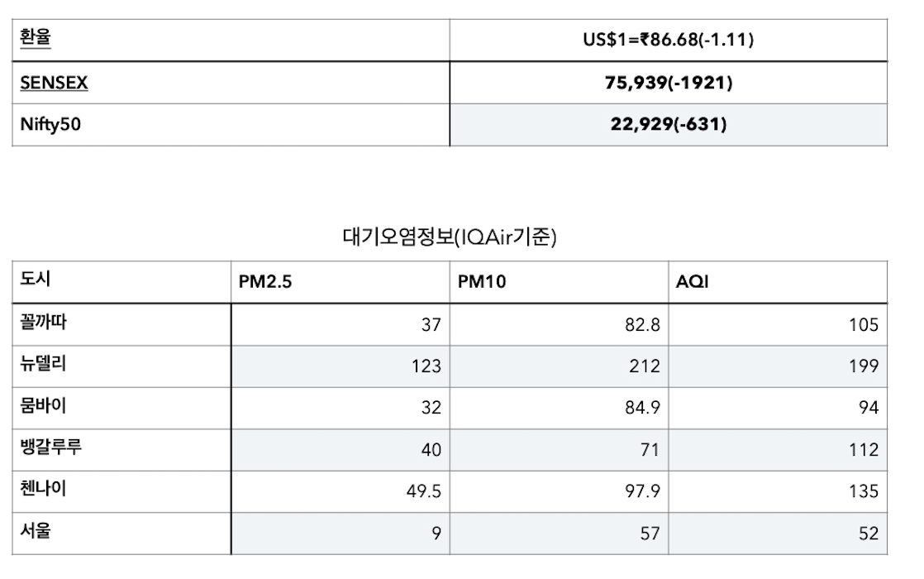The height and width of the screenshot is (579, 924).
Task: Select the SENSEX value 75,939(-1921)
Action: click(x=669, y=83)
